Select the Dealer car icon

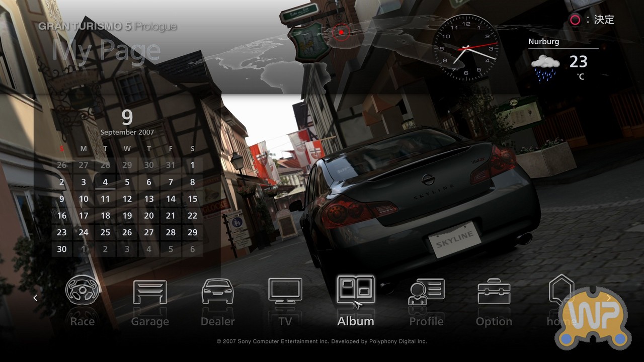point(217,292)
